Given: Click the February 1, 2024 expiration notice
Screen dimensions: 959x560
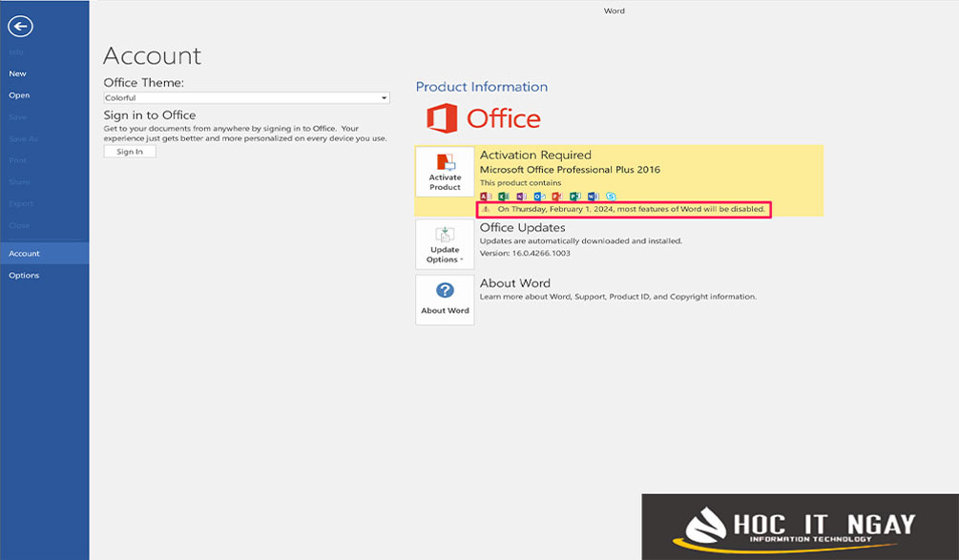Looking at the screenshot, I should click(x=631, y=209).
